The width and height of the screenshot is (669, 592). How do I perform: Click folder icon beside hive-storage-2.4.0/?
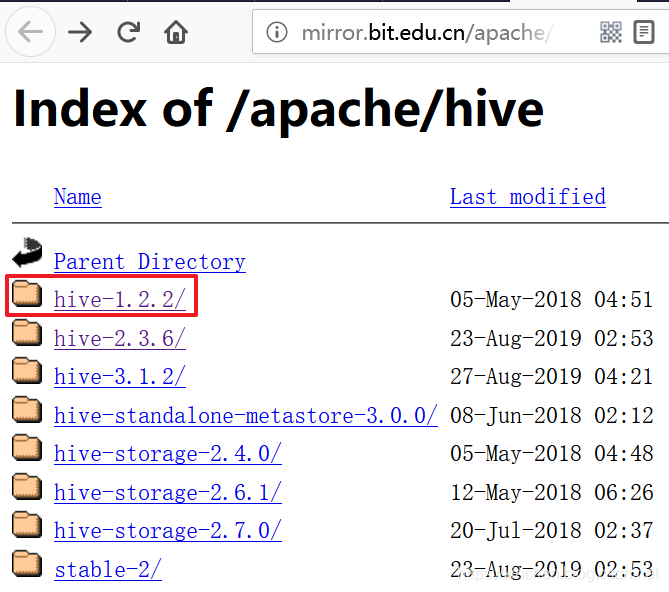27,447
